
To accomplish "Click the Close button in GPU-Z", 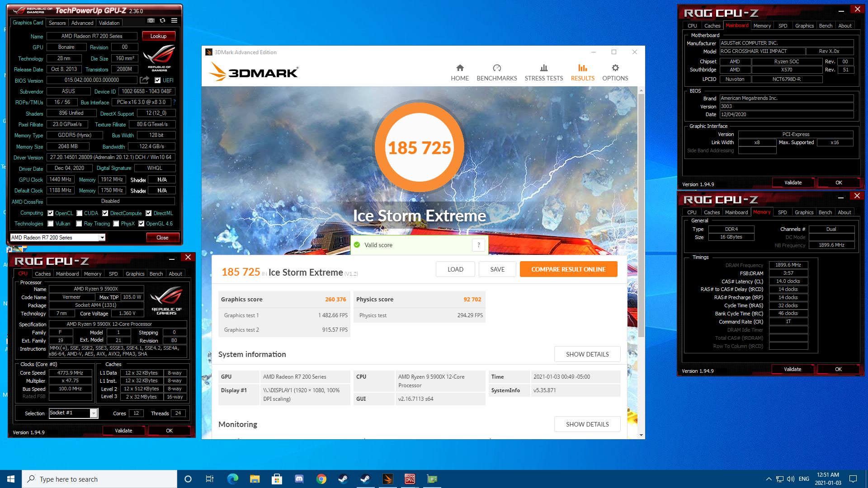I will pyautogui.click(x=162, y=238).
